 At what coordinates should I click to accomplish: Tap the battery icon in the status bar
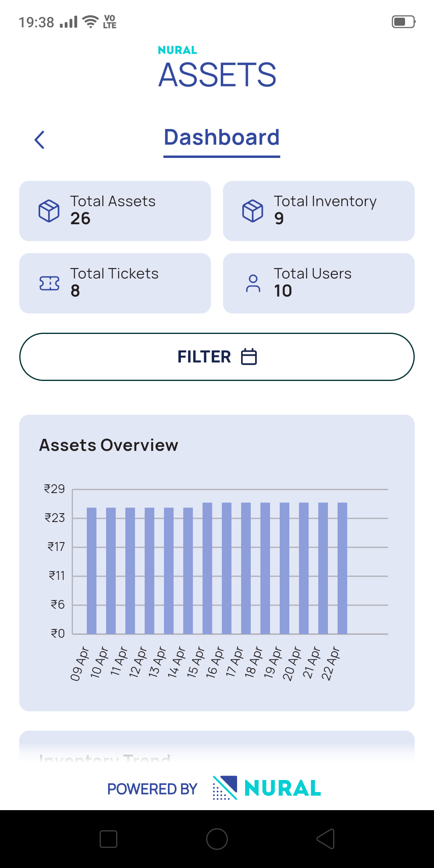(x=403, y=22)
